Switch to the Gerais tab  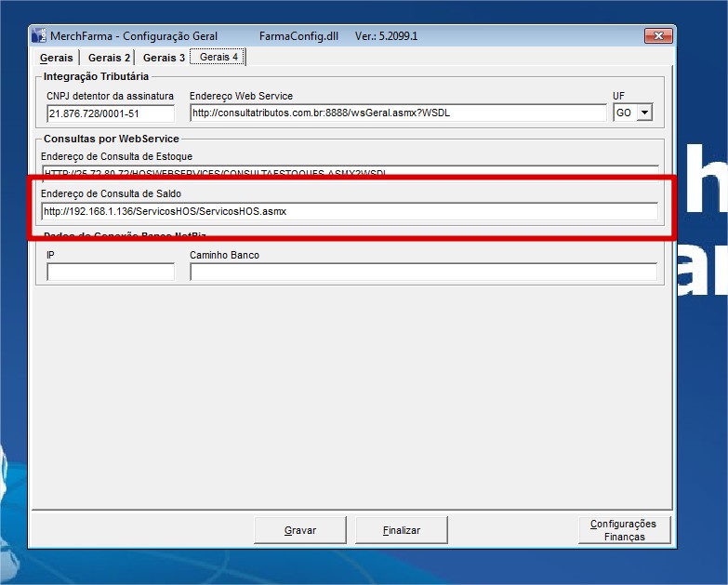tap(56, 58)
